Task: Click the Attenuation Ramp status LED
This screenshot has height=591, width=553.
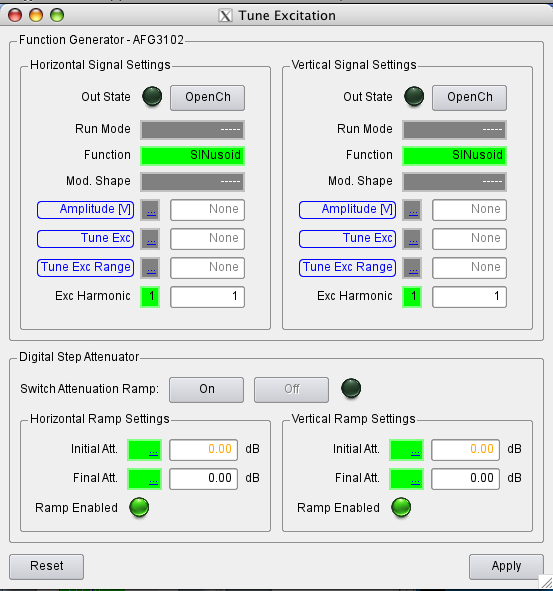Action: tap(351, 388)
